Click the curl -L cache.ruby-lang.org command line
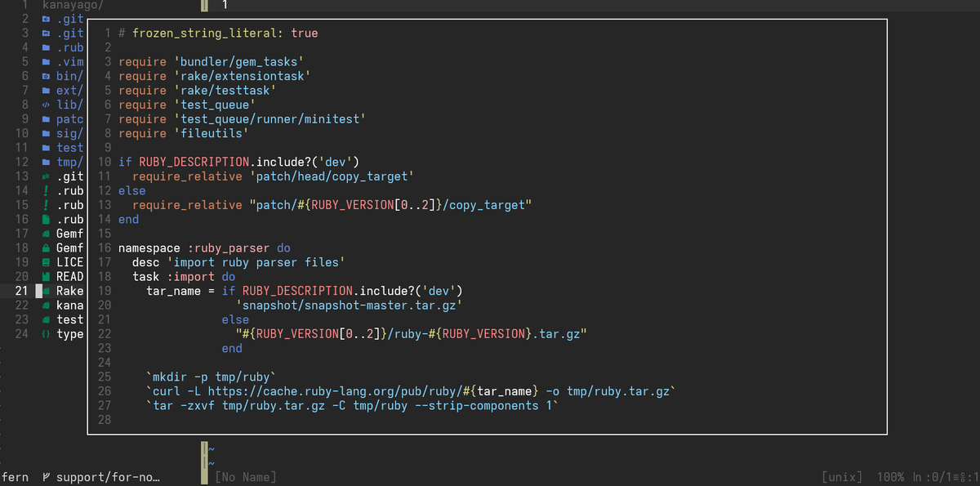980x486 pixels. tap(412, 391)
